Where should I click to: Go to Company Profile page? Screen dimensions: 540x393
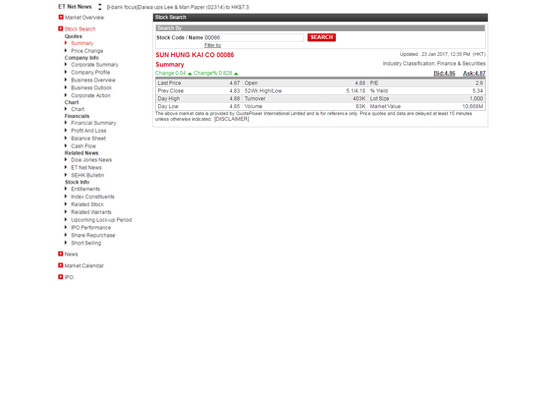coord(91,72)
